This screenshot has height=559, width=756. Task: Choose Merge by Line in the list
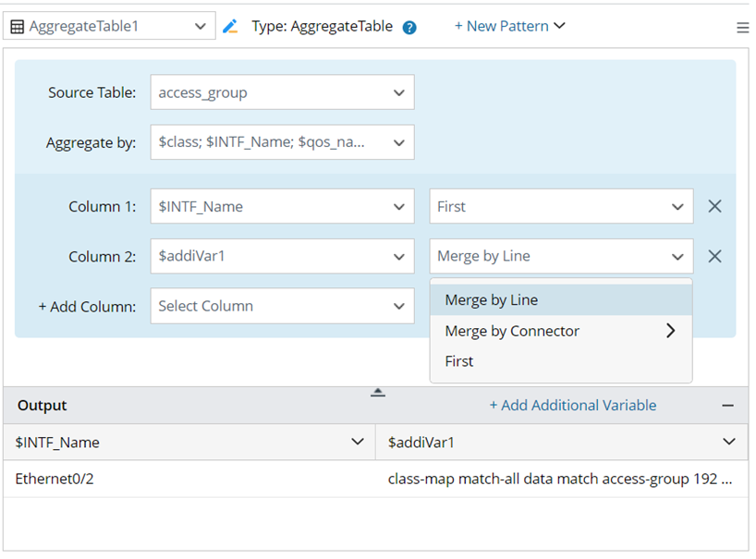click(491, 300)
